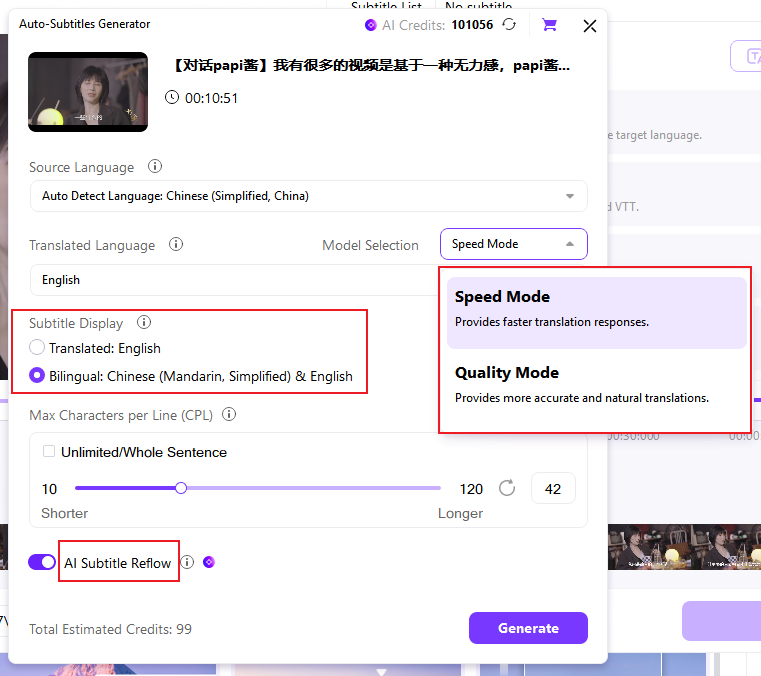
Task: Choose Speed Mode from the model list
Action: coord(596,308)
